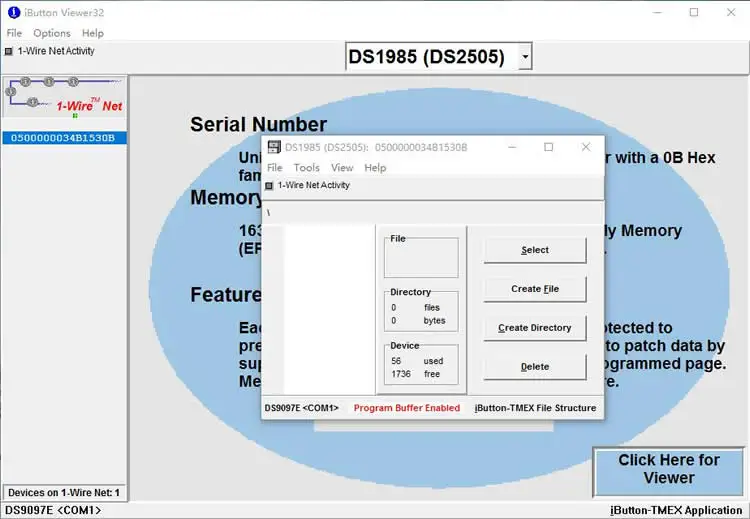Click the '0 bytes' Directory value
The width and height of the screenshot is (750, 519).
click(418, 320)
